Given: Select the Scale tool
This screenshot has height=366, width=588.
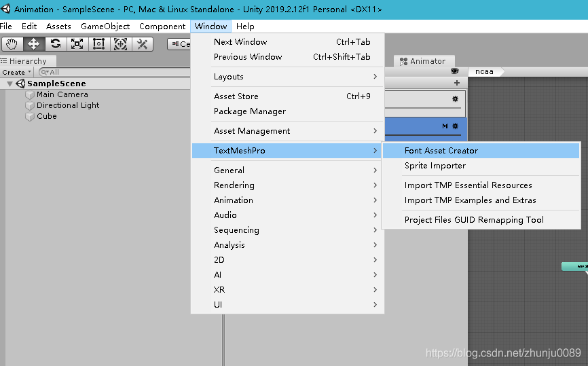Looking at the screenshot, I should 77,44.
